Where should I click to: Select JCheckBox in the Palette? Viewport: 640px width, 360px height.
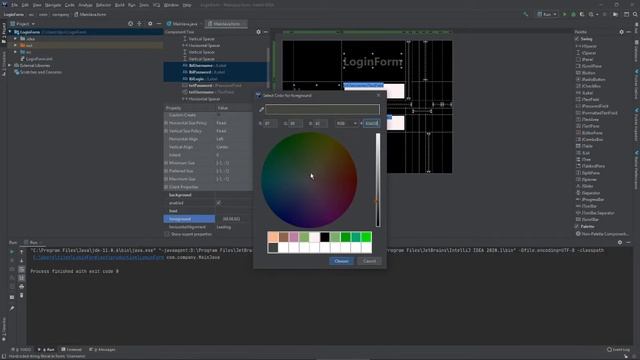pos(588,86)
